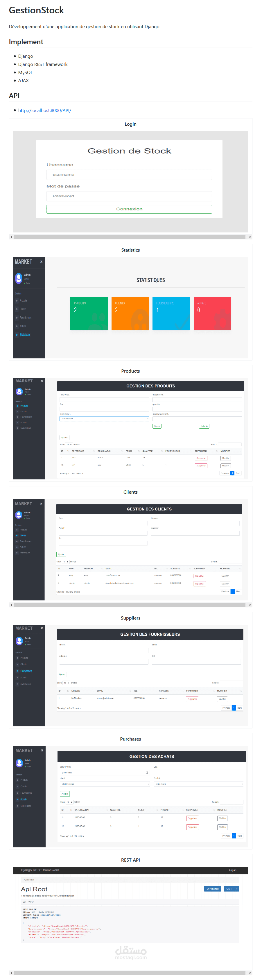Close the MARKET sidebar in Purchases screenshot
The width and height of the screenshot is (262, 980).
tap(42, 750)
